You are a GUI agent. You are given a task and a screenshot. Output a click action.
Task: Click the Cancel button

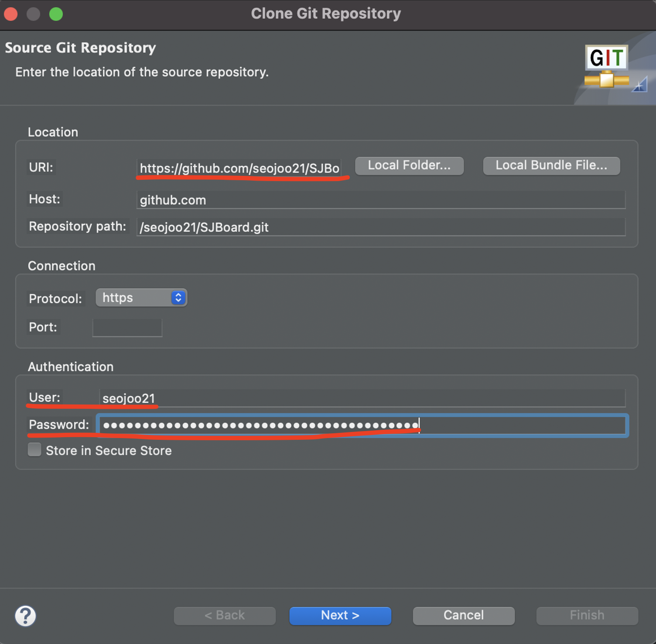pyautogui.click(x=464, y=616)
